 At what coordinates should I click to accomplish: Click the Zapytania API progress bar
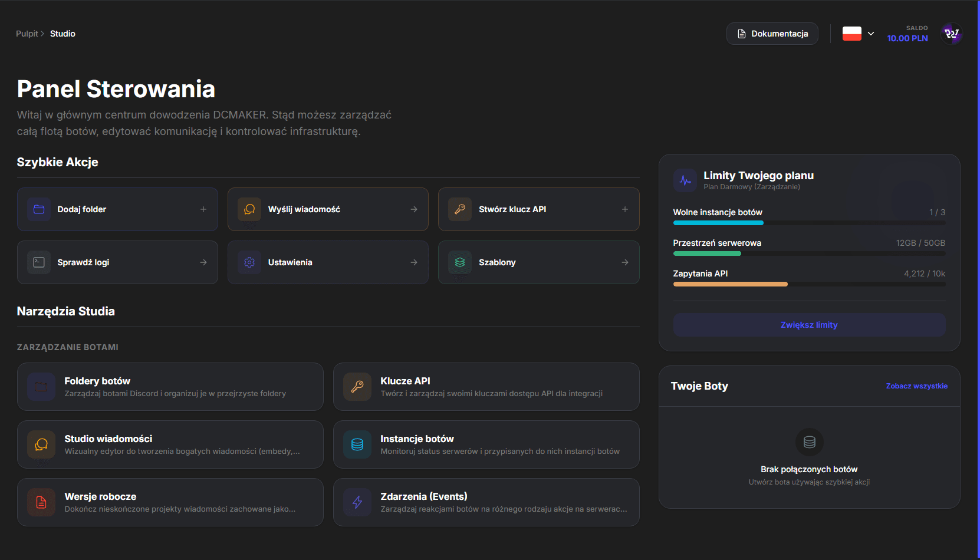[x=810, y=284]
